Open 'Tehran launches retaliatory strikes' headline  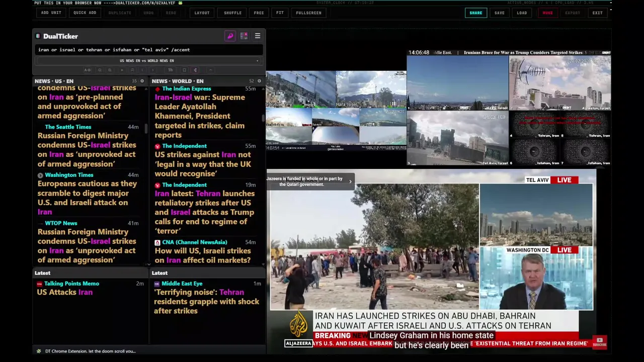point(204,212)
